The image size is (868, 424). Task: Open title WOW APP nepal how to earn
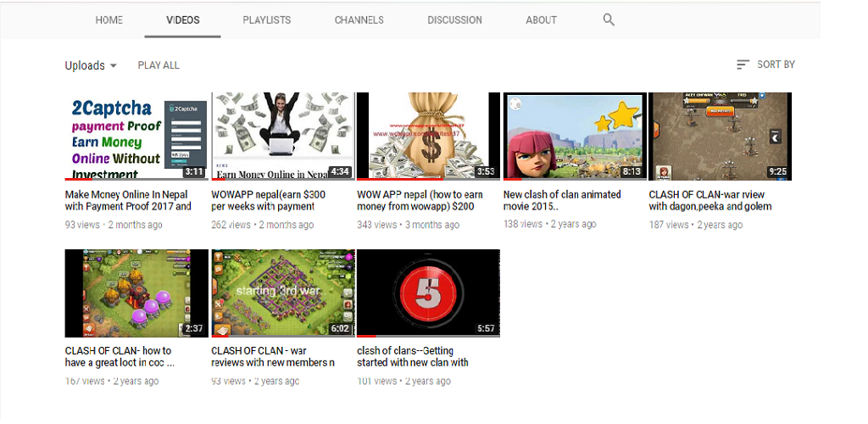tap(420, 200)
